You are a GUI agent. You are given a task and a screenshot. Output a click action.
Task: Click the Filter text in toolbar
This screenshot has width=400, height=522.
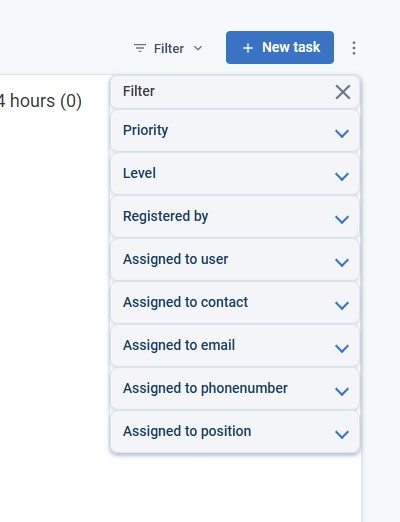(x=169, y=49)
